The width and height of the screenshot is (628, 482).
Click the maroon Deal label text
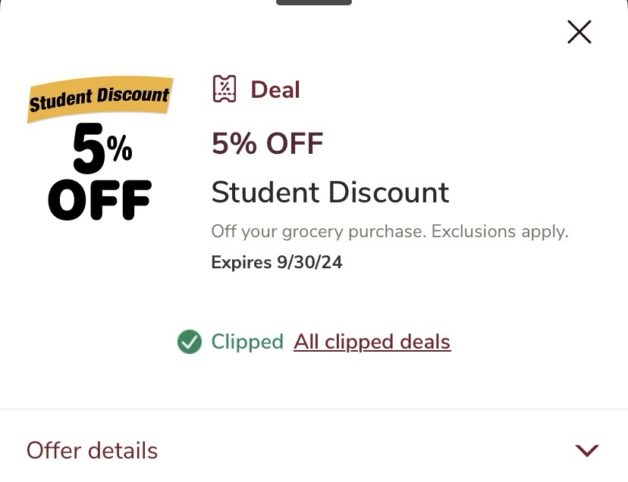275,89
